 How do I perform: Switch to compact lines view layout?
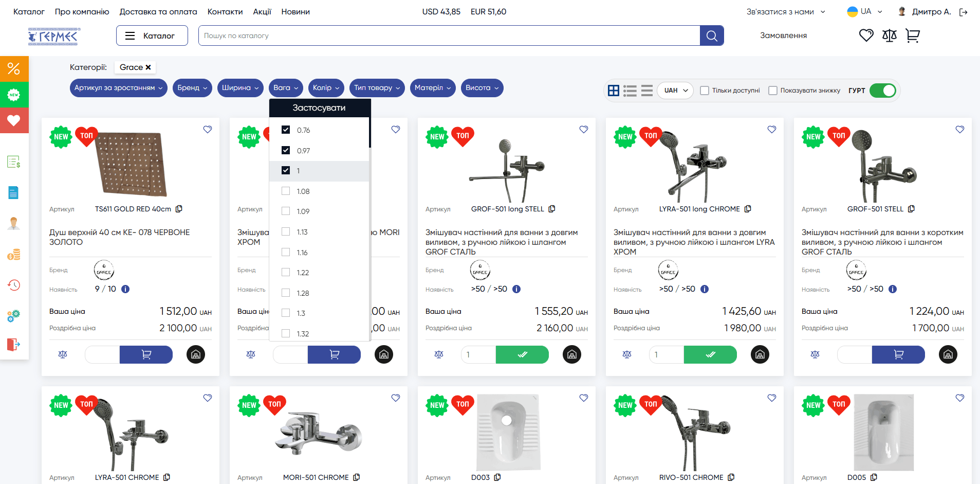(x=647, y=91)
